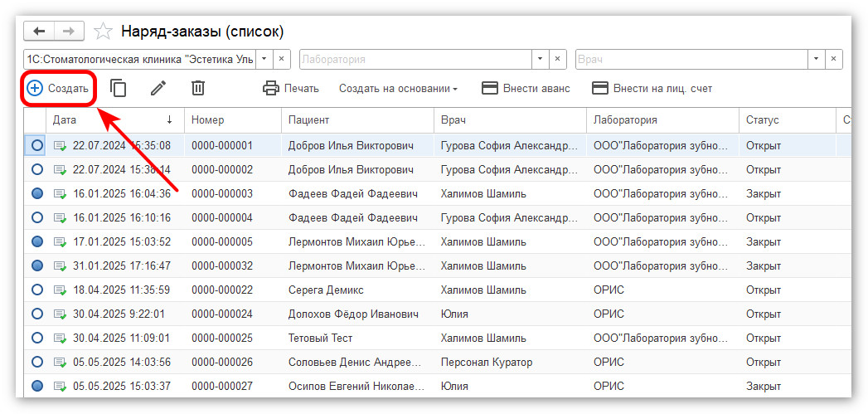Expand the Лаборатория filter dropdown
This screenshot has height=414, width=868.
541,60
